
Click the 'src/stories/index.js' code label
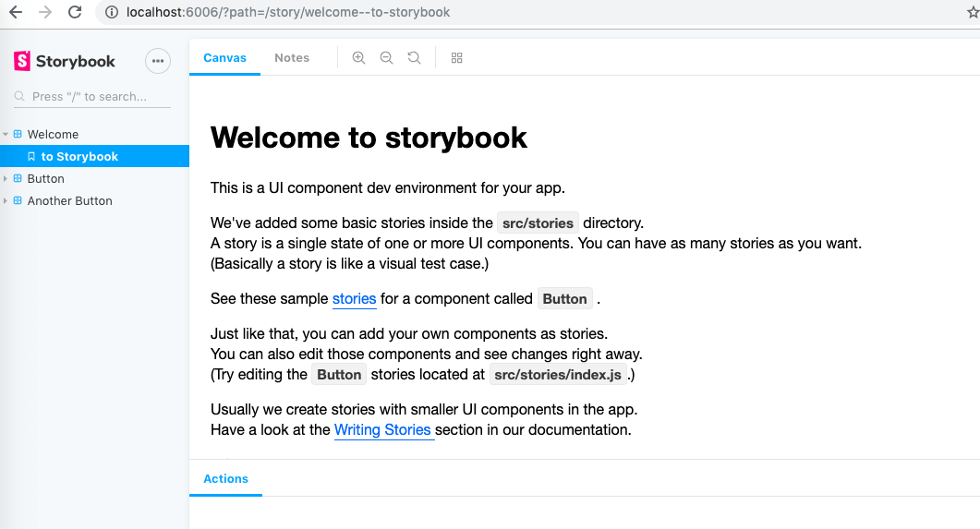tap(558, 375)
